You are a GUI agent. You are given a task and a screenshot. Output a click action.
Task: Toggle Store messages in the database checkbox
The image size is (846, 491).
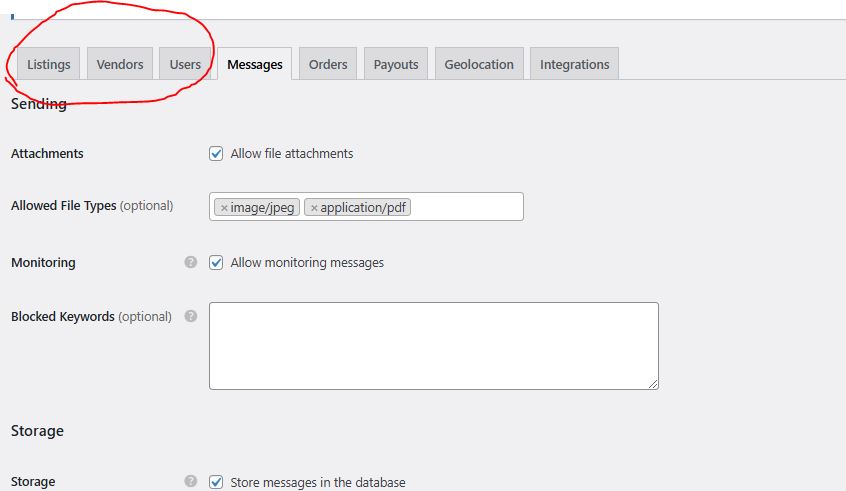click(x=216, y=482)
